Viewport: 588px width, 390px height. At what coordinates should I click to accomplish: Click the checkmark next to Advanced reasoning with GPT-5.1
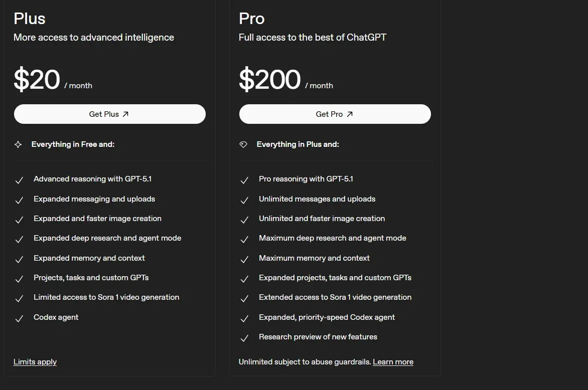click(19, 180)
